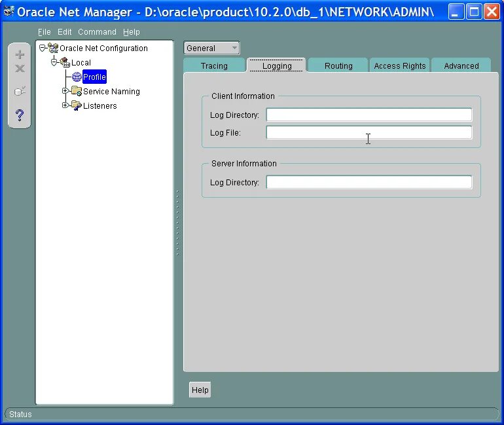Collapse the Oracle Net Configuration tree node
Viewport: 504px width, 425px height.
tap(42, 48)
